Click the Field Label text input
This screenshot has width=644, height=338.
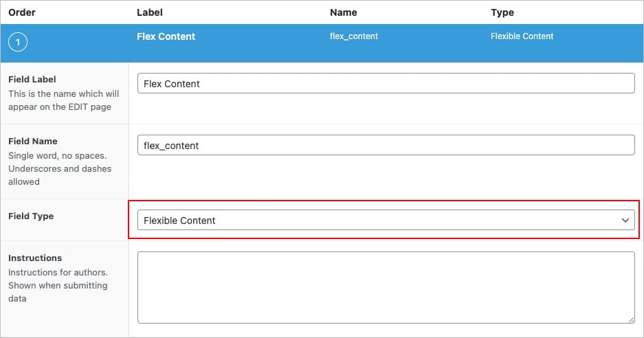(x=386, y=83)
